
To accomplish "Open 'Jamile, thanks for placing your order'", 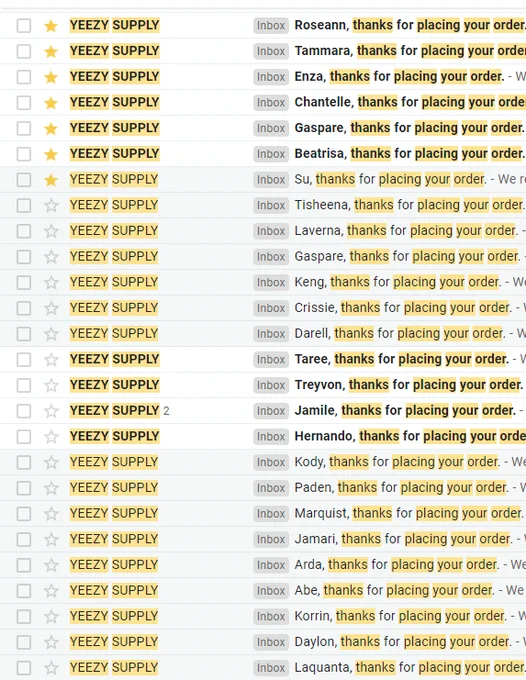I will click(x=405, y=410).
